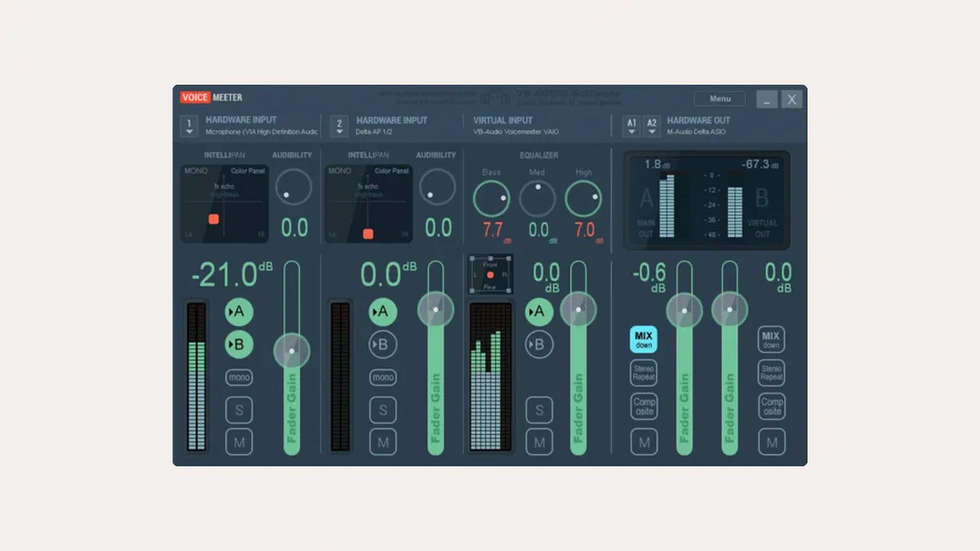The image size is (980, 551).
Task: Click the Voicemeeter logo
Action: pos(212,97)
